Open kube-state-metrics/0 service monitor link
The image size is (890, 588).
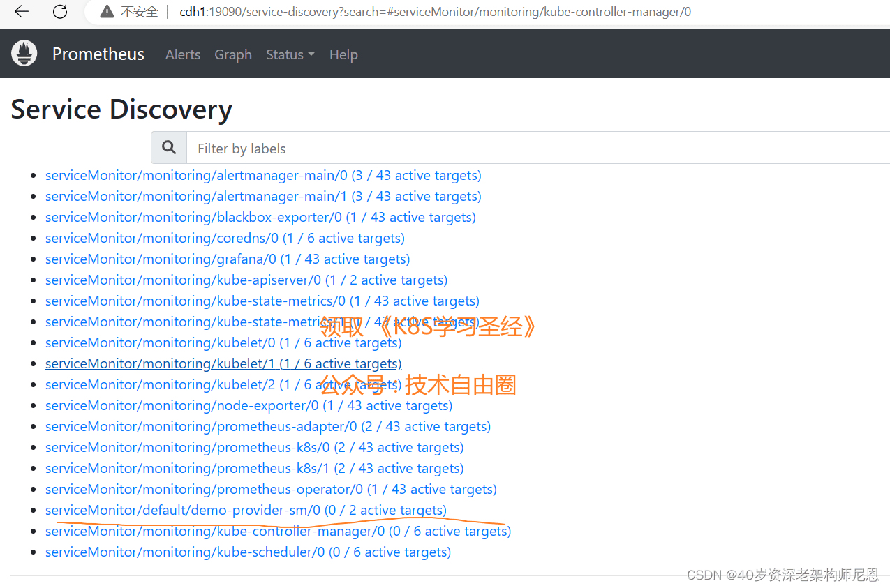coord(262,301)
